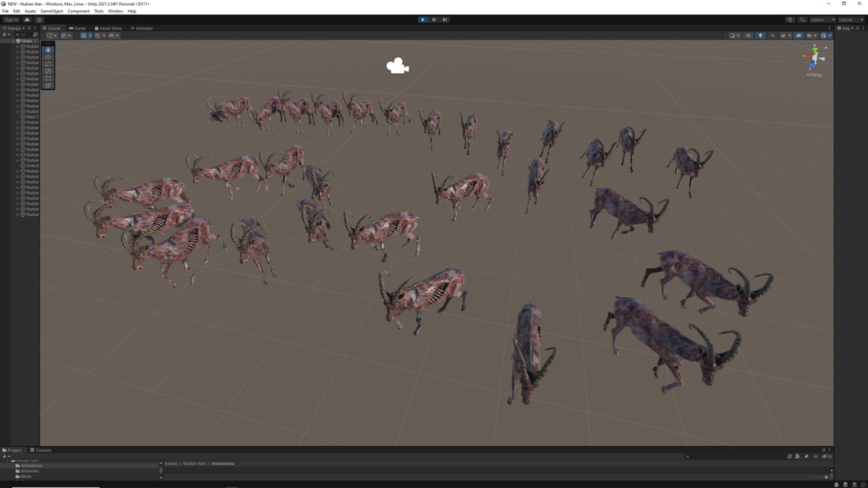
Task: Open the GameObject menu
Action: [x=51, y=12]
